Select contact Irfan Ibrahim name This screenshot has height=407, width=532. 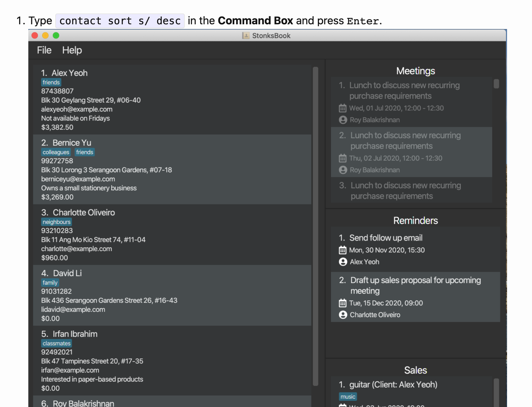(x=75, y=334)
